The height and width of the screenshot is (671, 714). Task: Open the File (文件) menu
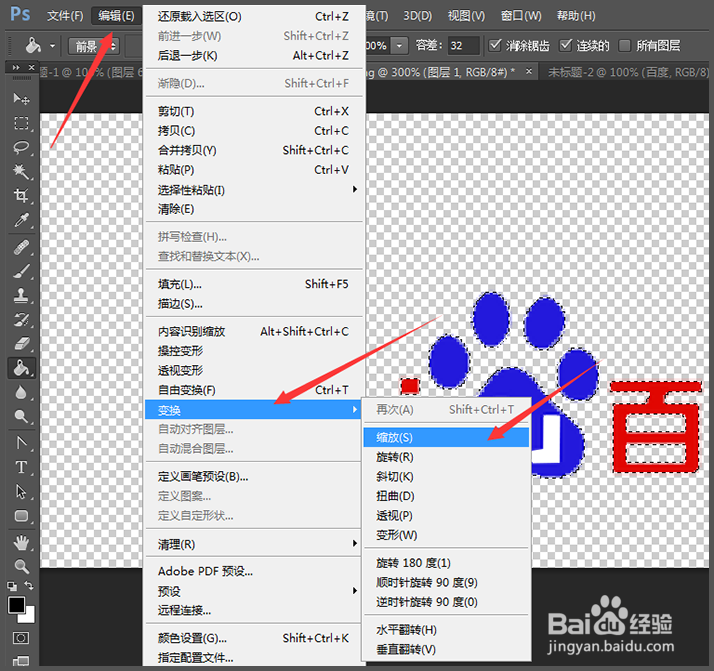tap(65, 16)
